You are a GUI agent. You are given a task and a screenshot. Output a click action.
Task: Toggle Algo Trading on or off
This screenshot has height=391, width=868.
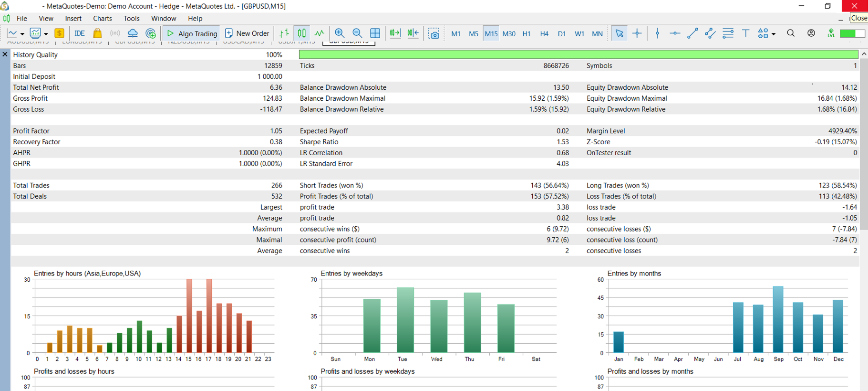[x=192, y=33]
